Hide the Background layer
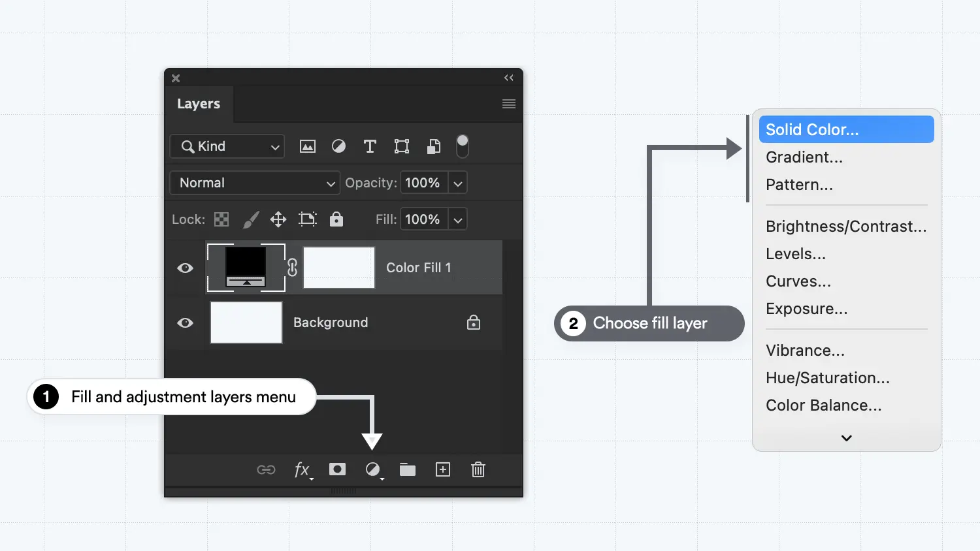980x551 pixels. click(x=186, y=323)
